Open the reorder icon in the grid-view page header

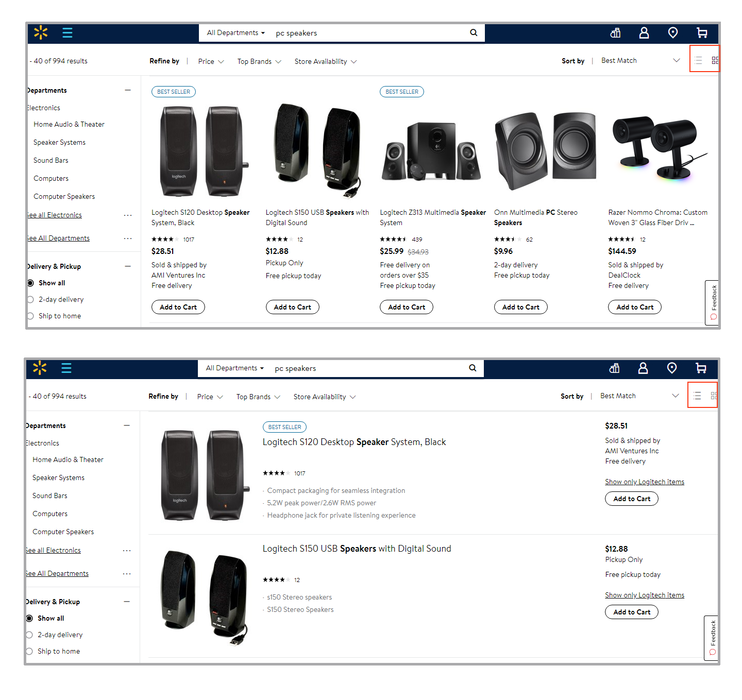coord(615,33)
